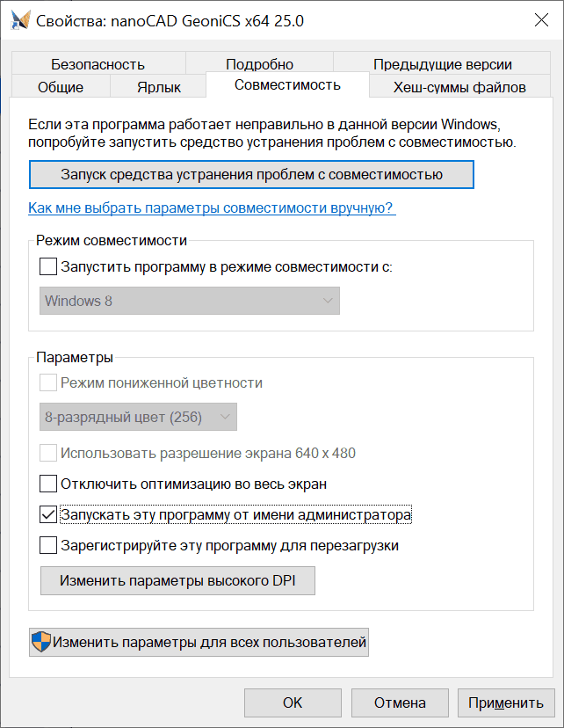Image resolution: width=564 pixels, height=728 pixels.
Task: Click the nanoCAD GeoniCS title bar icon
Action: coord(20,20)
